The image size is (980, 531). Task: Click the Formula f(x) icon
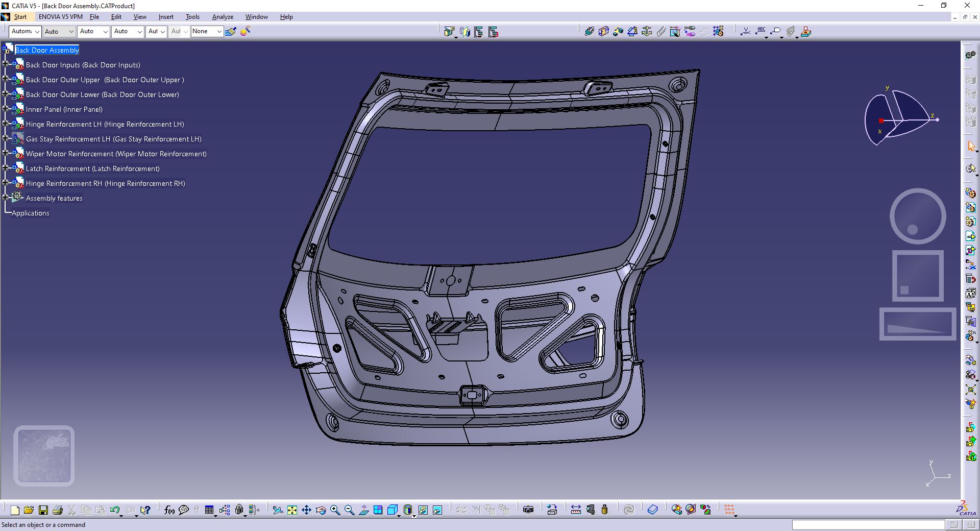(x=169, y=510)
